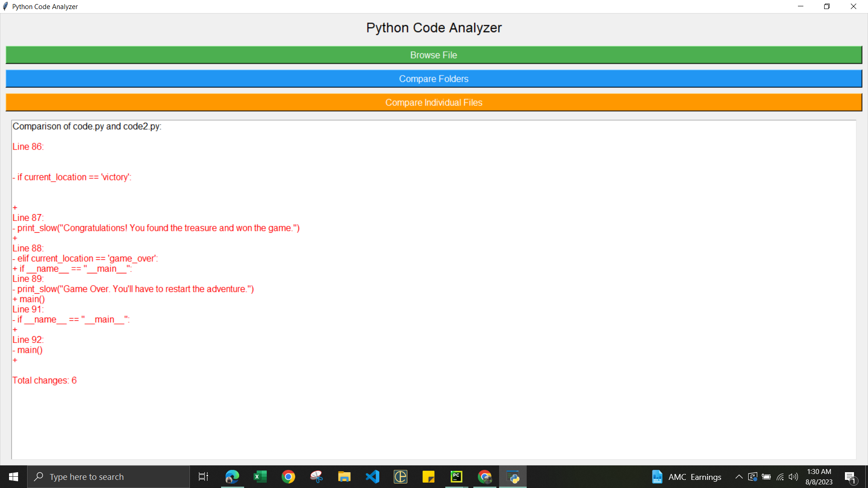Launch Visual Studio Code from the taskbar
The height and width of the screenshot is (488, 868).
pyautogui.click(x=373, y=477)
